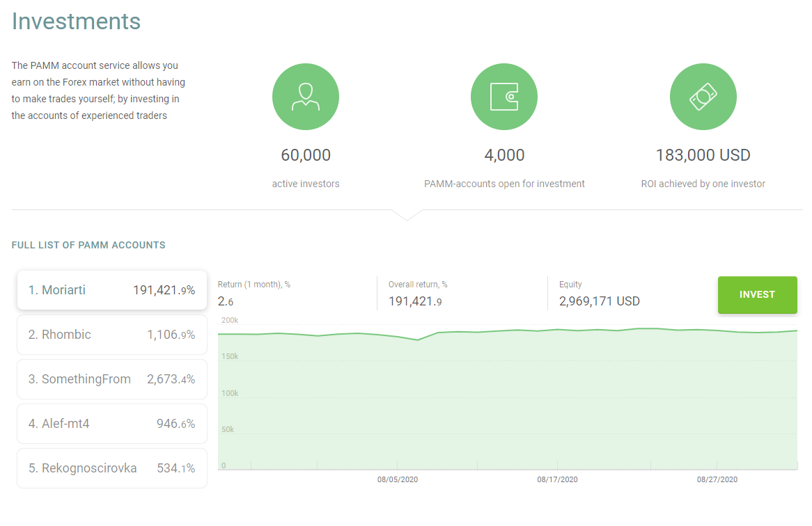
Task: Click the ROI money banknote icon
Action: [x=703, y=97]
